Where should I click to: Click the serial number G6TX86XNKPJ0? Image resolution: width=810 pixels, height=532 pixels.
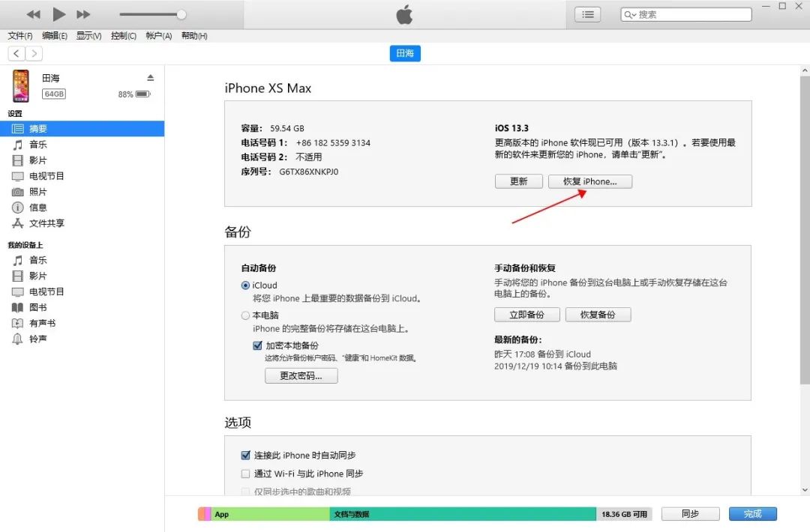coord(309,172)
